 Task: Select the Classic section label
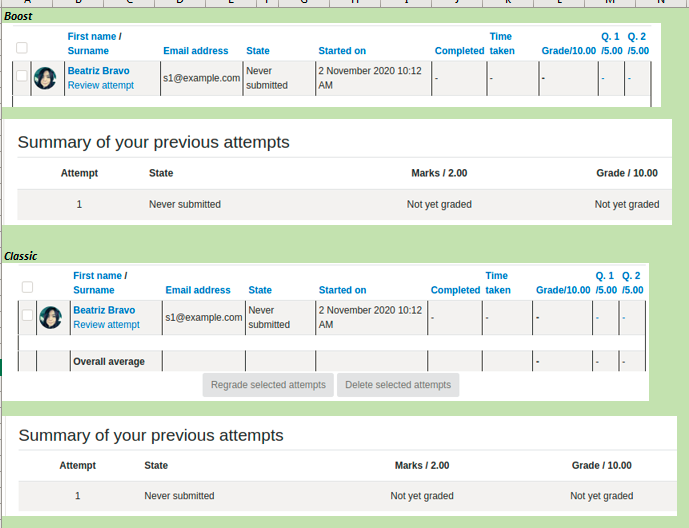click(21, 256)
